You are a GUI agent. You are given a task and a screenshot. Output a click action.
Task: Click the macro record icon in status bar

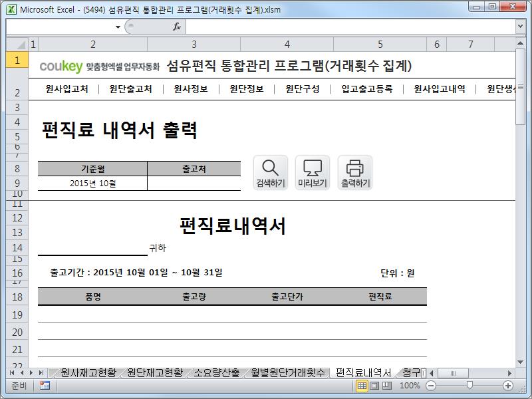click(x=45, y=386)
